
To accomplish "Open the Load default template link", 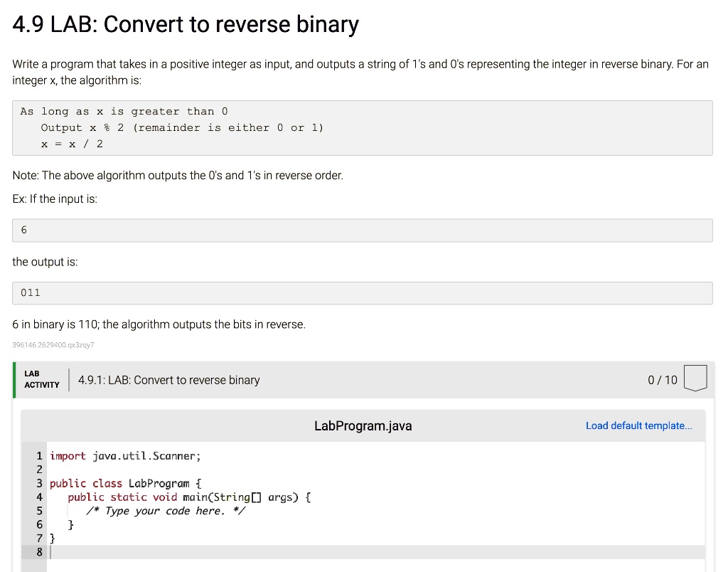I will [x=638, y=425].
